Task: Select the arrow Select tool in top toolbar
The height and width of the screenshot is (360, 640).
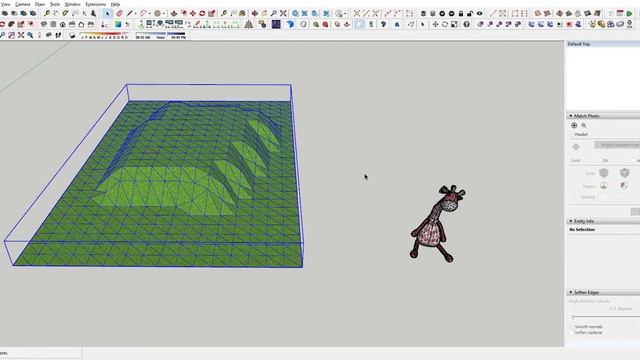Action: (x=107, y=13)
